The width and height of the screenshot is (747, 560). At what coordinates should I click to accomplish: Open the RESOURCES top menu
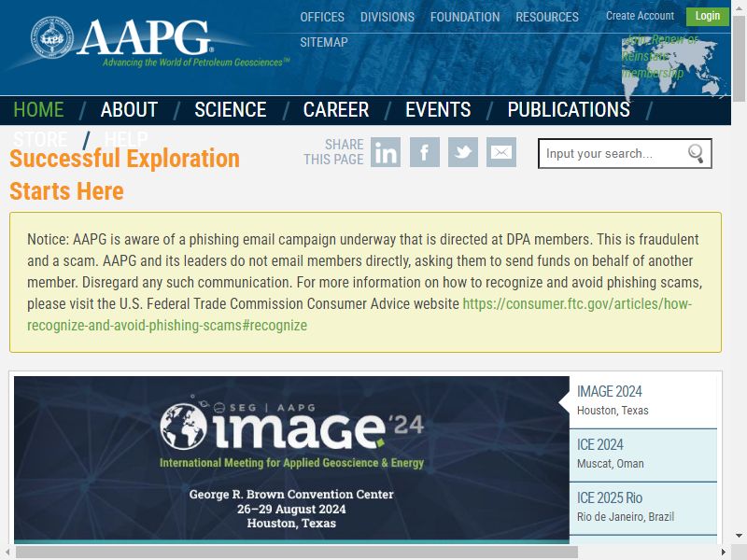[547, 17]
